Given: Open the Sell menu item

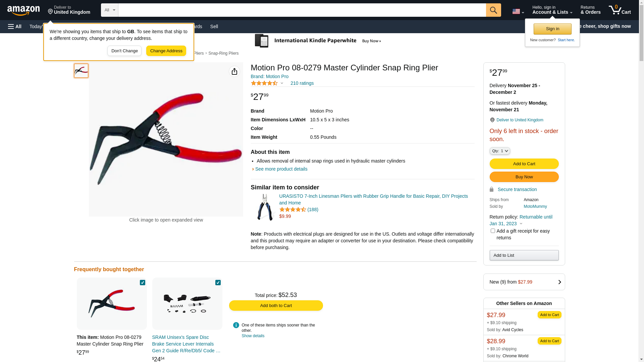Looking at the screenshot, I should click(214, 26).
